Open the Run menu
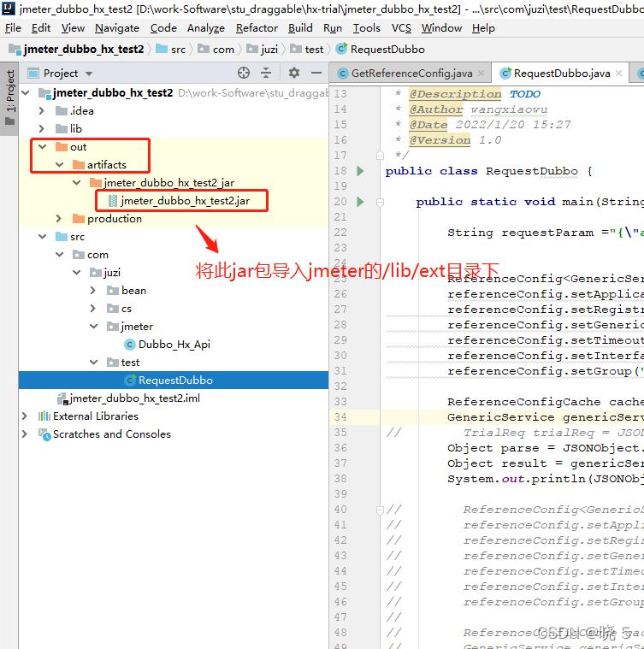The width and height of the screenshot is (644, 649). (333, 28)
